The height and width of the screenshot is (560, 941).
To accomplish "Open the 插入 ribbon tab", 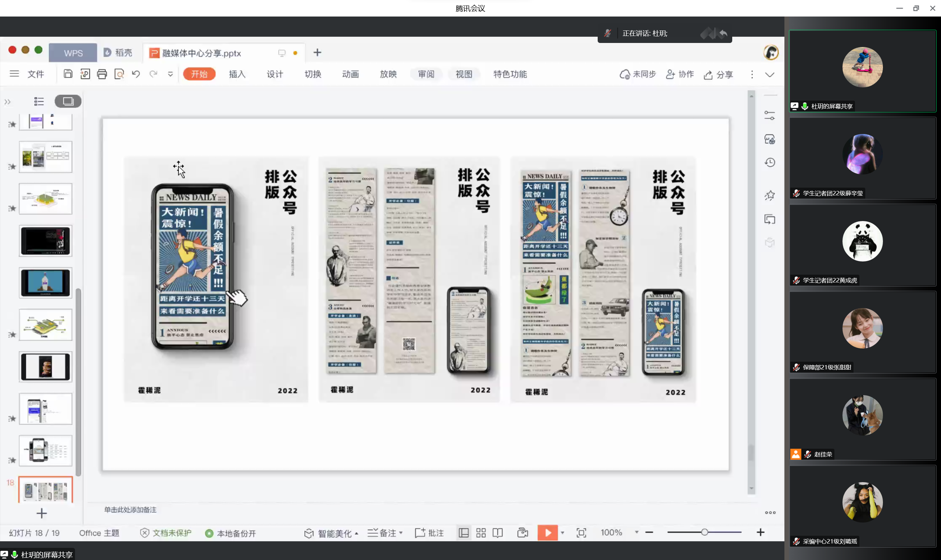I will 237,74.
